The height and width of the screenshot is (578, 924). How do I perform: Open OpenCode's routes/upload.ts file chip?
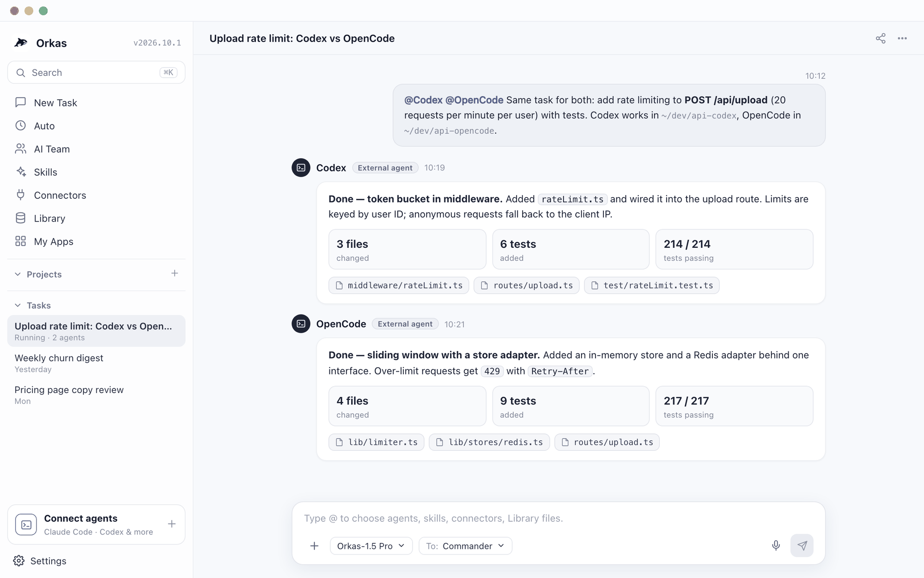coord(607,442)
